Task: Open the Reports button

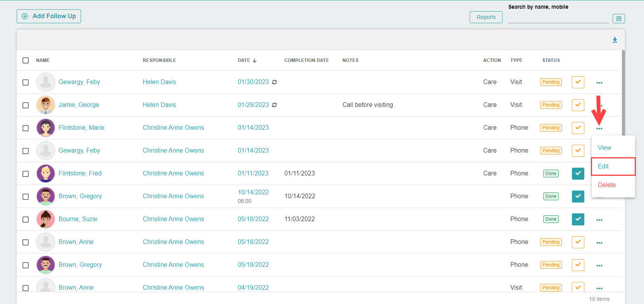Action: point(486,17)
